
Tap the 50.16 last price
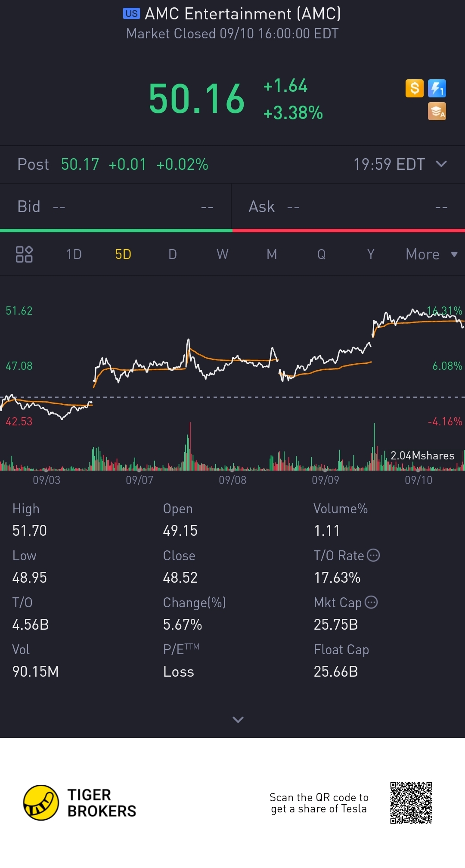click(197, 99)
